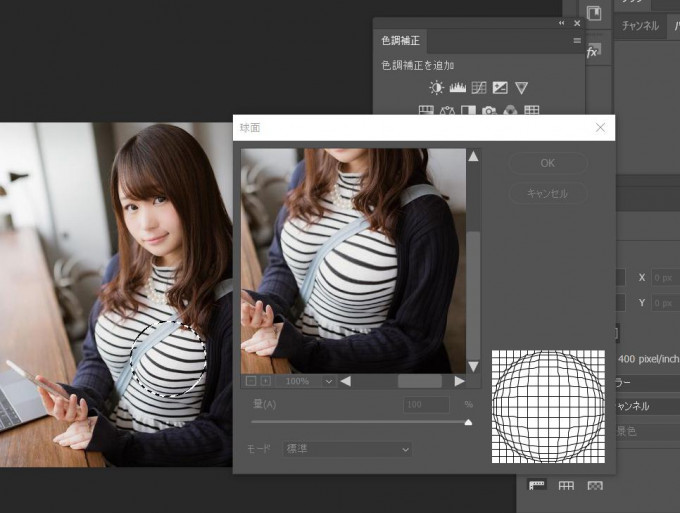Click the 量 amount slider handle

point(468,423)
